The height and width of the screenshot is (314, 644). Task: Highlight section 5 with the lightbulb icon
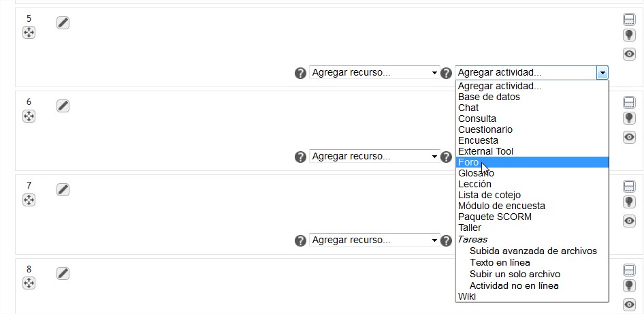(629, 35)
